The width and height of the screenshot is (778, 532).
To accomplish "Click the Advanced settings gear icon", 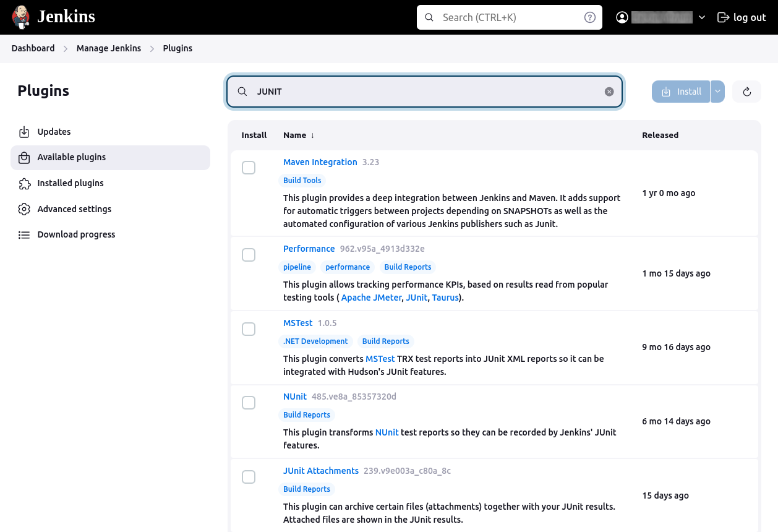I will [x=24, y=209].
